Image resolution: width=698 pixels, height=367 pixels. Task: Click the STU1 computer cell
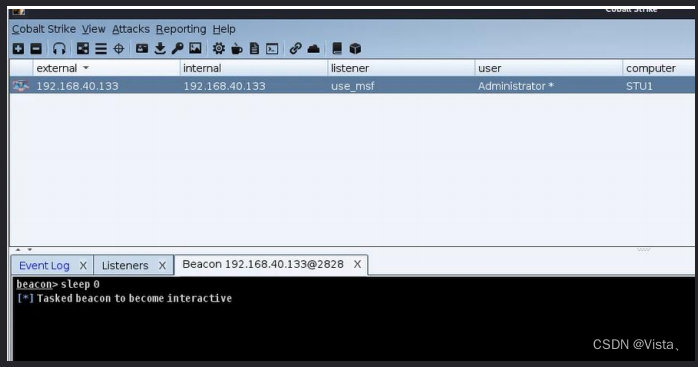click(x=639, y=86)
